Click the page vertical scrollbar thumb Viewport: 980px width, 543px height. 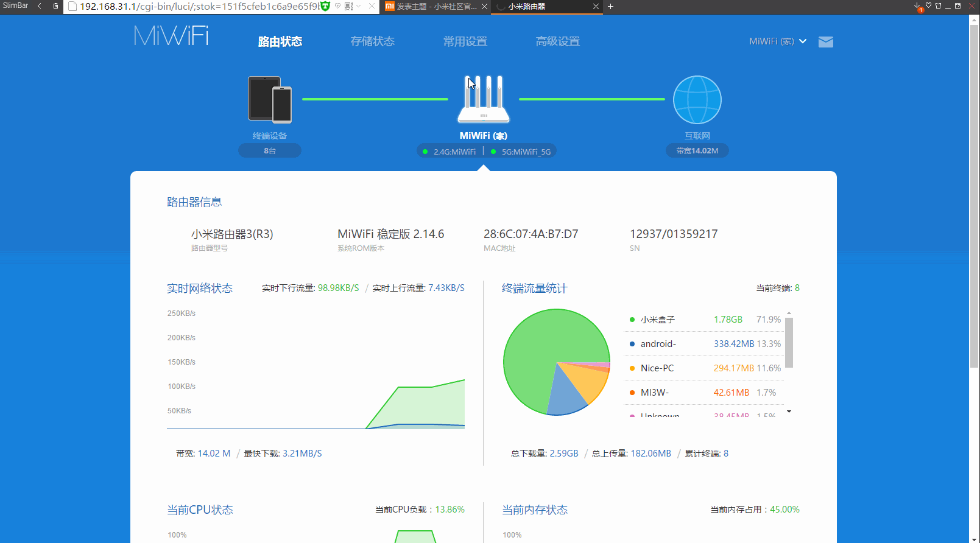tap(974, 195)
